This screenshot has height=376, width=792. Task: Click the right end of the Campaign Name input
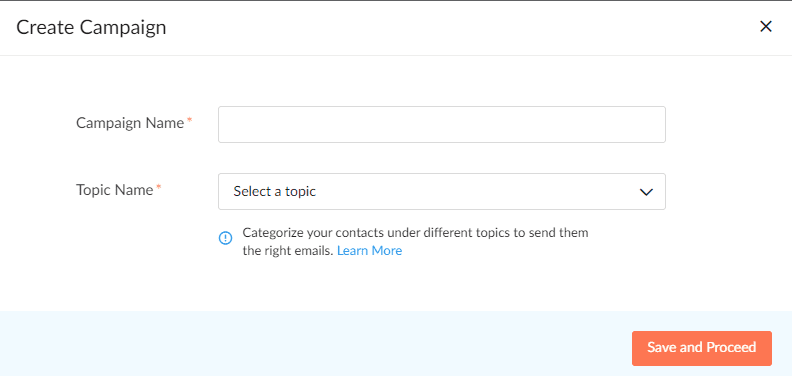652,124
